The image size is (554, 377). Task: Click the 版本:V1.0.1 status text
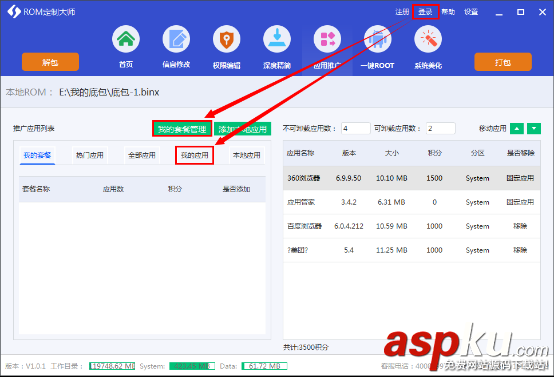(25, 366)
